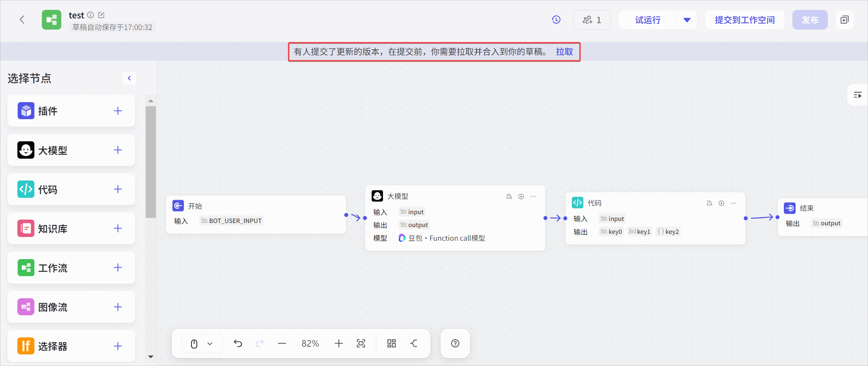Image resolution: width=868 pixels, height=366 pixels.
Task: Click output tag in 结束 node
Action: pos(826,223)
